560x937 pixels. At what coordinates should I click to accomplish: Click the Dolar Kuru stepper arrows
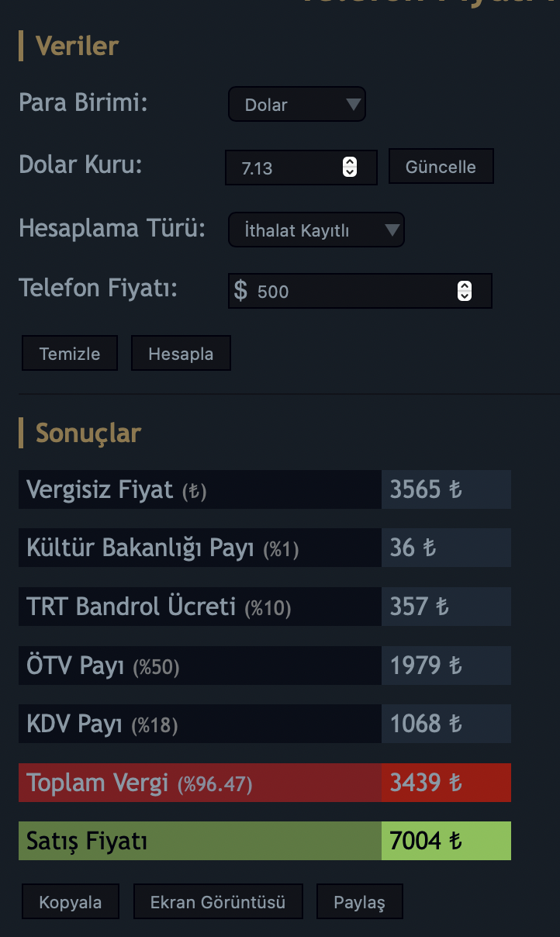click(x=350, y=167)
